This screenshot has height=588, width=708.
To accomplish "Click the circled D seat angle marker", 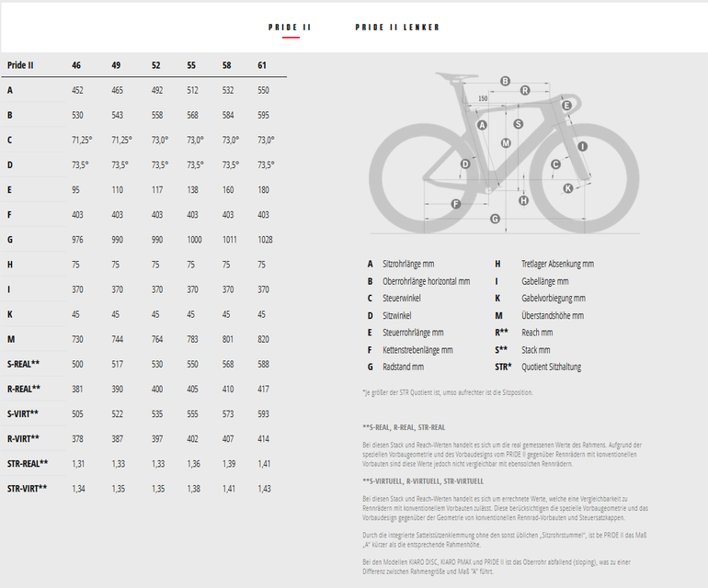I will pyautogui.click(x=465, y=164).
